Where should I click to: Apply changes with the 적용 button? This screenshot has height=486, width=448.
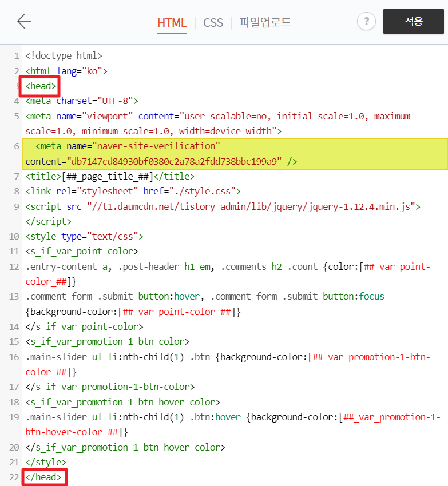pos(414,21)
